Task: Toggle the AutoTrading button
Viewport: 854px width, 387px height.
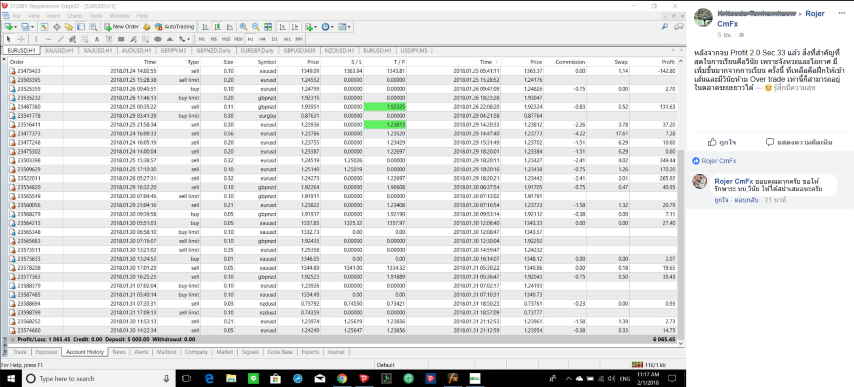Action: (x=174, y=27)
